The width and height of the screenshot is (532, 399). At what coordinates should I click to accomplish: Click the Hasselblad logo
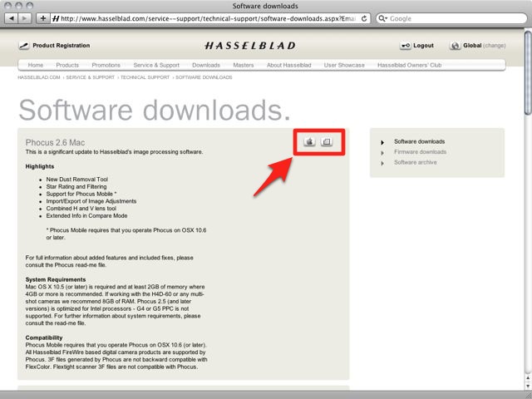pos(250,46)
